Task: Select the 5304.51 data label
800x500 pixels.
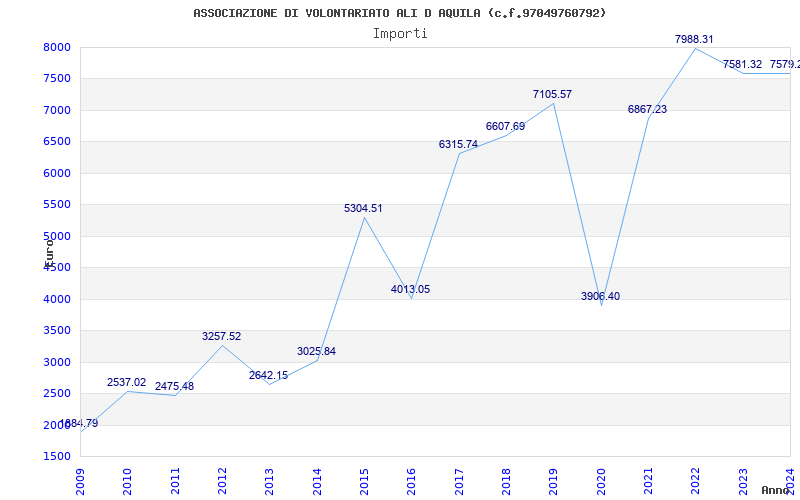Action: [x=363, y=208]
